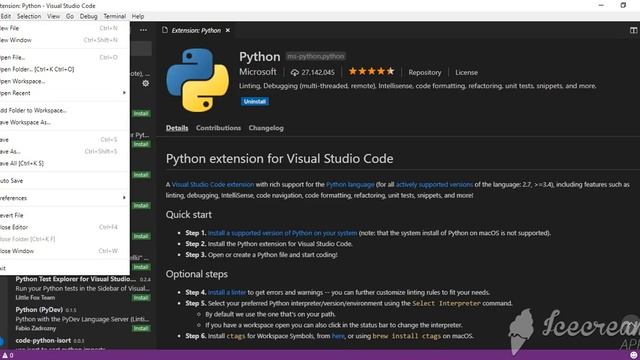The height and width of the screenshot is (360, 640).
Task: Choose New File from File menu
Action: click(x=64, y=28)
